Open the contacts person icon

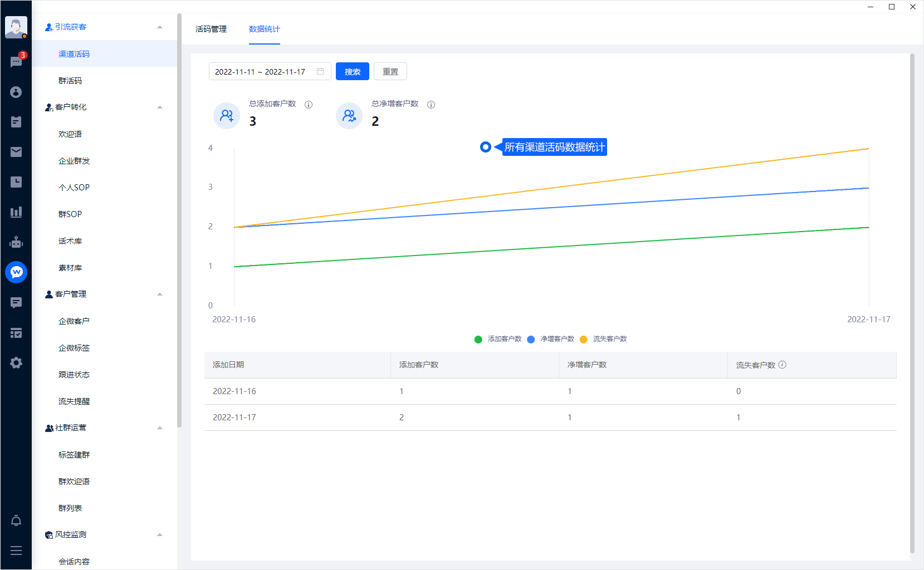pyautogui.click(x=16, y=92)
